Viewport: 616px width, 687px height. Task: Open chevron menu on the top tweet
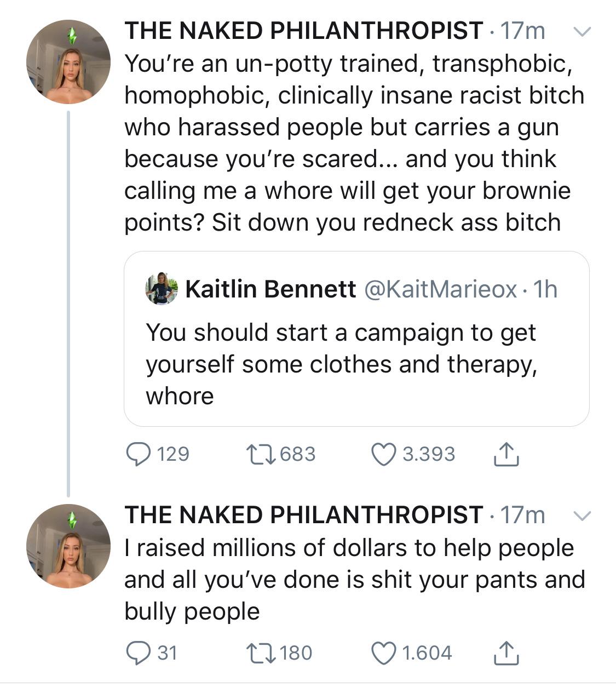tap(582, 32)
